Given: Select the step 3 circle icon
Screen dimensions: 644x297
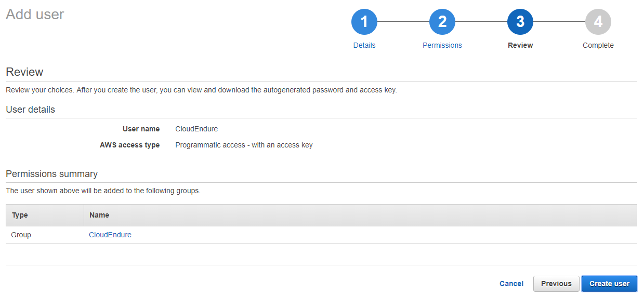Looking at the screenshot, I should click(520, 22).
